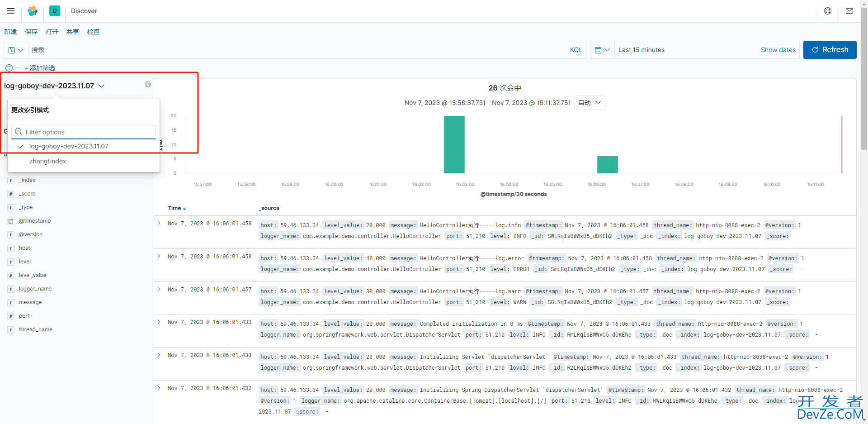
Task: Collapse the index sidebar with the arrow icon
Action: pos(148,85)
